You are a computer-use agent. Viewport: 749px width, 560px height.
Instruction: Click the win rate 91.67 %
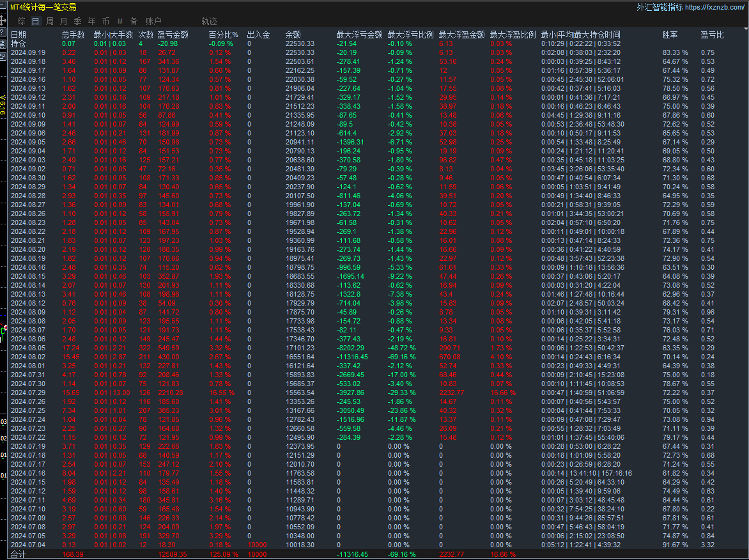pos(676,545)
